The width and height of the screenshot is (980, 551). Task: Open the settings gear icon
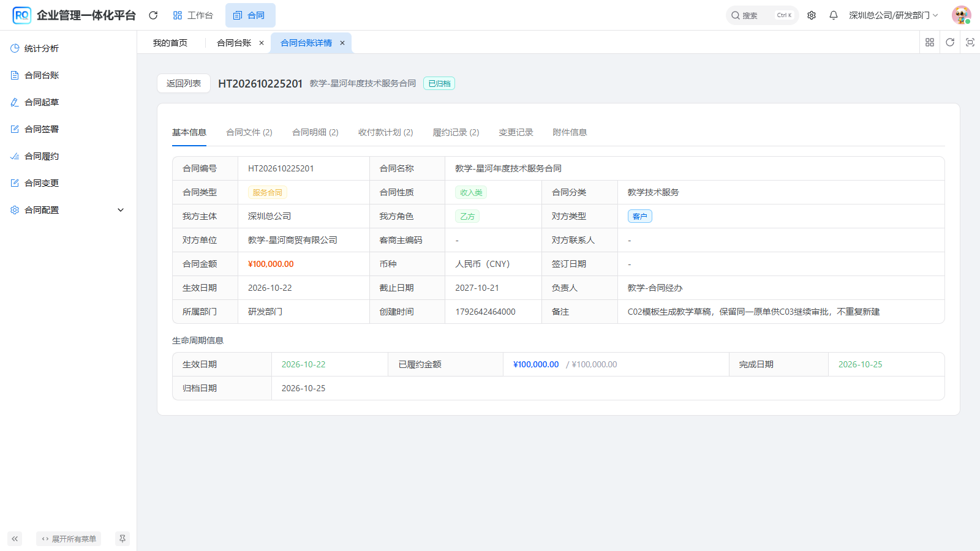click(812, 15)
